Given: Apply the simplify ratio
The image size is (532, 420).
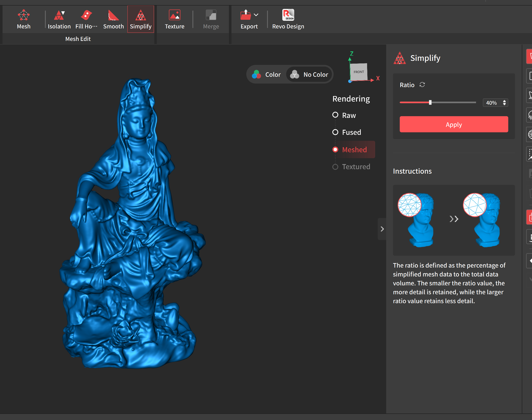Looking at the screenshot, I should 454,124.
